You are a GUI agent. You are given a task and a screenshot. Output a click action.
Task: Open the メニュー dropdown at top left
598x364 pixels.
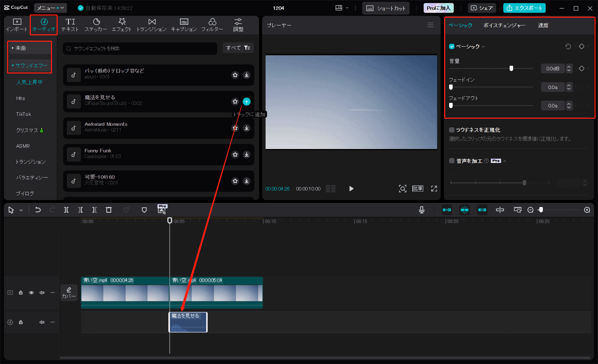point(50,7)
